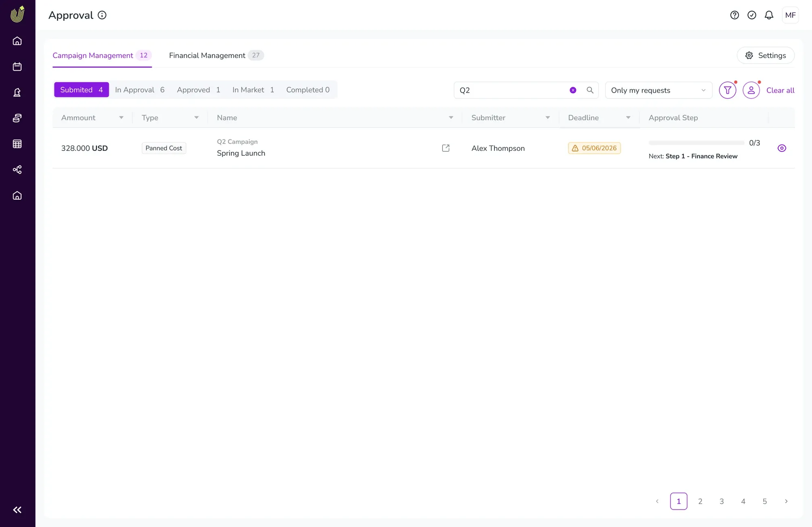Expand the Name column dropdown arrow
Viewport: 812px width, 527px height.
(x=451, y=118)
